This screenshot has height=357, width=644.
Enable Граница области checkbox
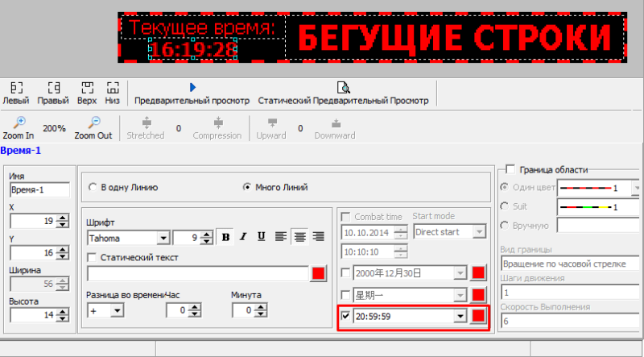[510, 169]
